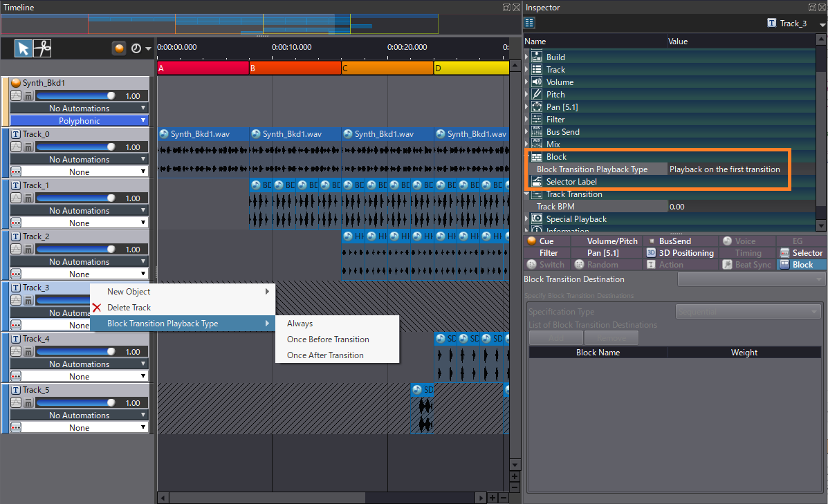Click the Pan [5.1] icon in Inspector
Viewport: 828px width, 504px height.
click(x=537, y=106)
